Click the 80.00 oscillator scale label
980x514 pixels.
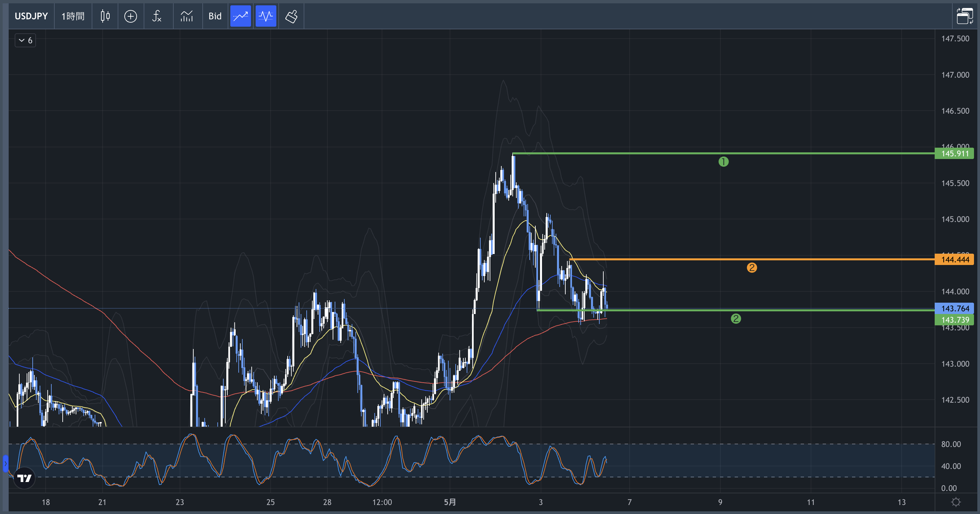(x=951, y=444)
